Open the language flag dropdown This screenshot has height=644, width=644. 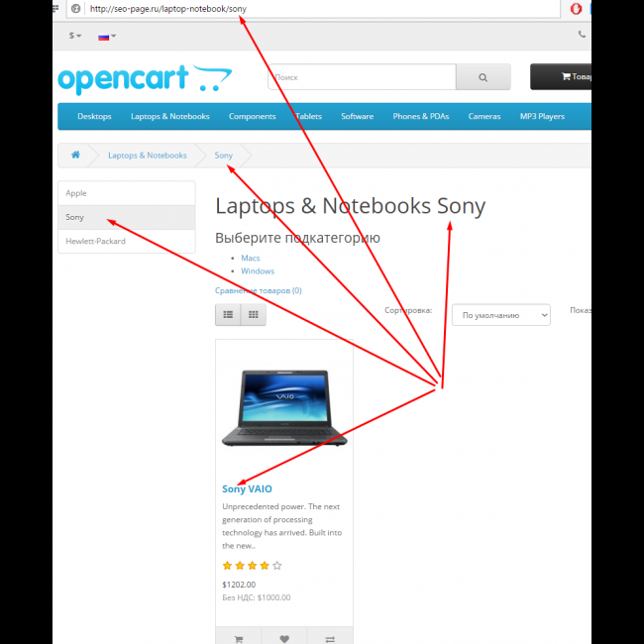tap(107, 36)
